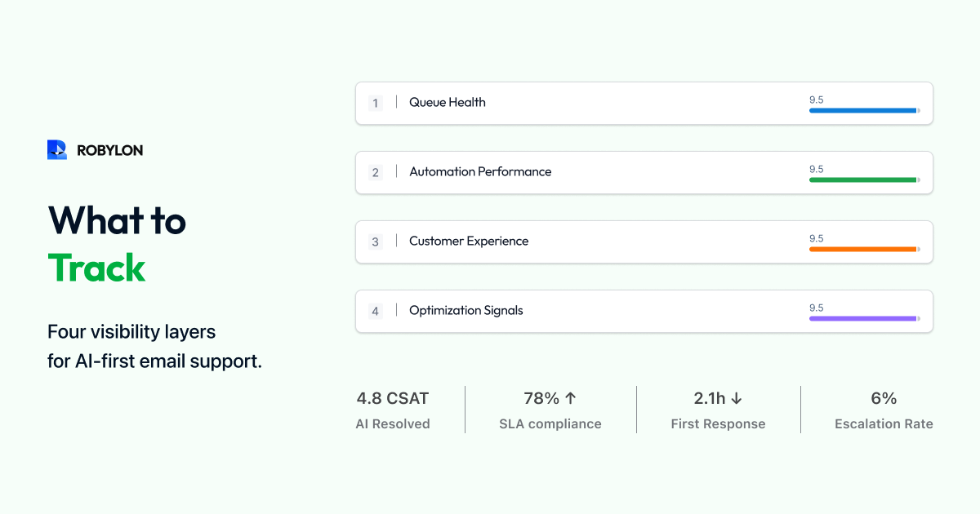Click the down arrow beside 2.1h

click(x=736, y=398)
